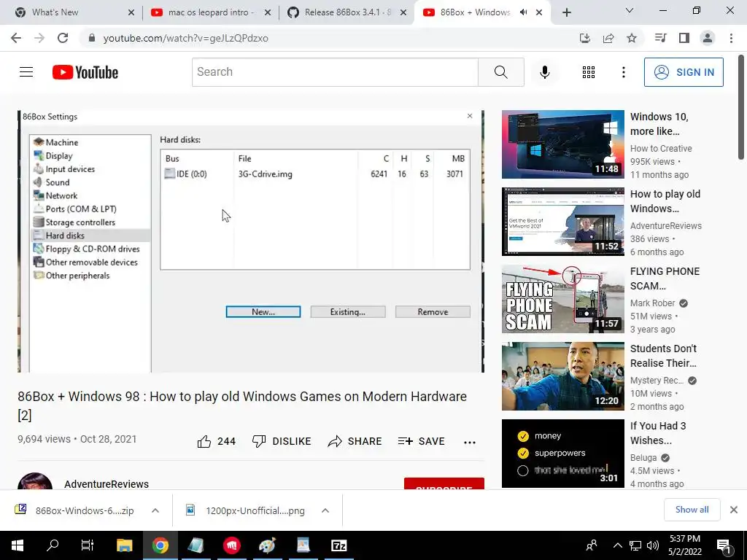
Task: Open FLYING PHONE SCAM video thumbnail
Action: coord(562,298)
